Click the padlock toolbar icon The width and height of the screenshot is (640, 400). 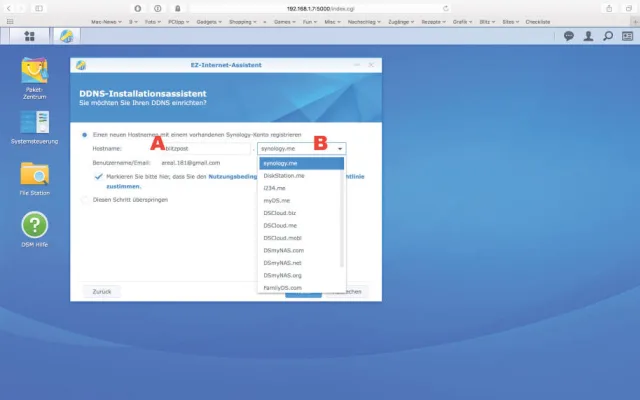click(x=178, y=8)
